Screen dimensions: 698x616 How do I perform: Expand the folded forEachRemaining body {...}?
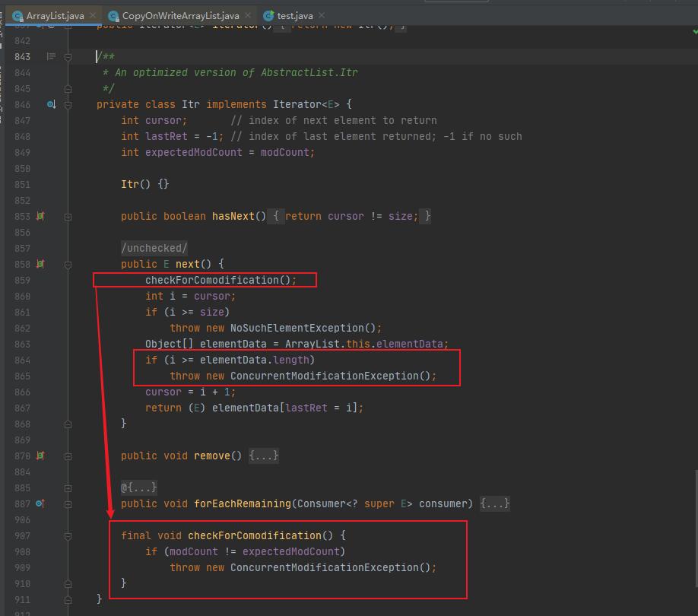494,503
